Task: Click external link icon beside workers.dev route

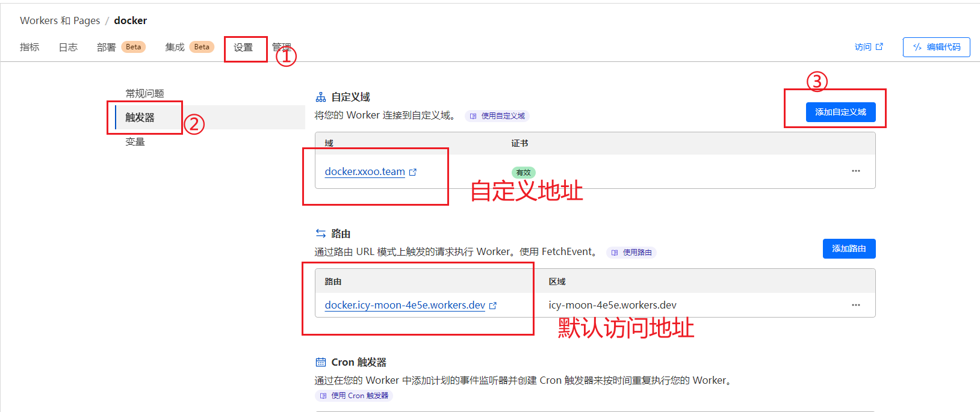Action: (493, 306)
